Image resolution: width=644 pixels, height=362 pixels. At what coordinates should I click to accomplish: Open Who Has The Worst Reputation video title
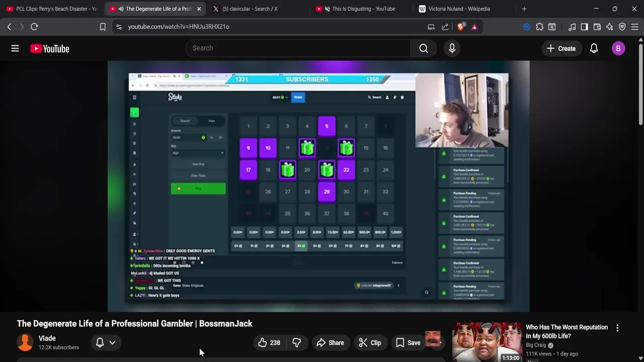click(x=567, y=331)
